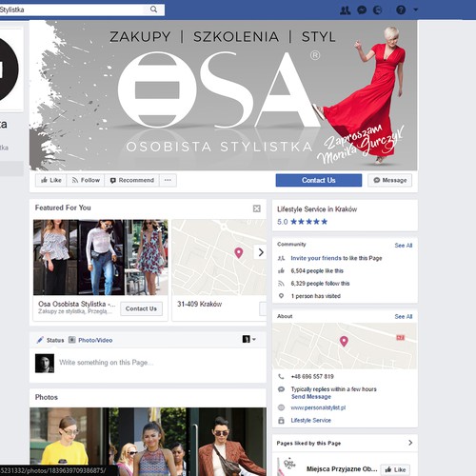Open the Messenger icon in top bar

(x=362, y=10)
